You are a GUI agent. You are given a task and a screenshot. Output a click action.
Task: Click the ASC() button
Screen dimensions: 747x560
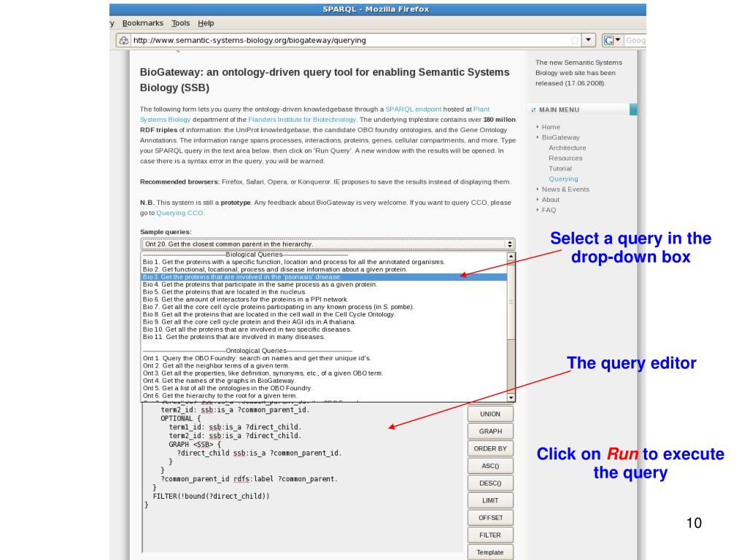(x=490, y=466)
